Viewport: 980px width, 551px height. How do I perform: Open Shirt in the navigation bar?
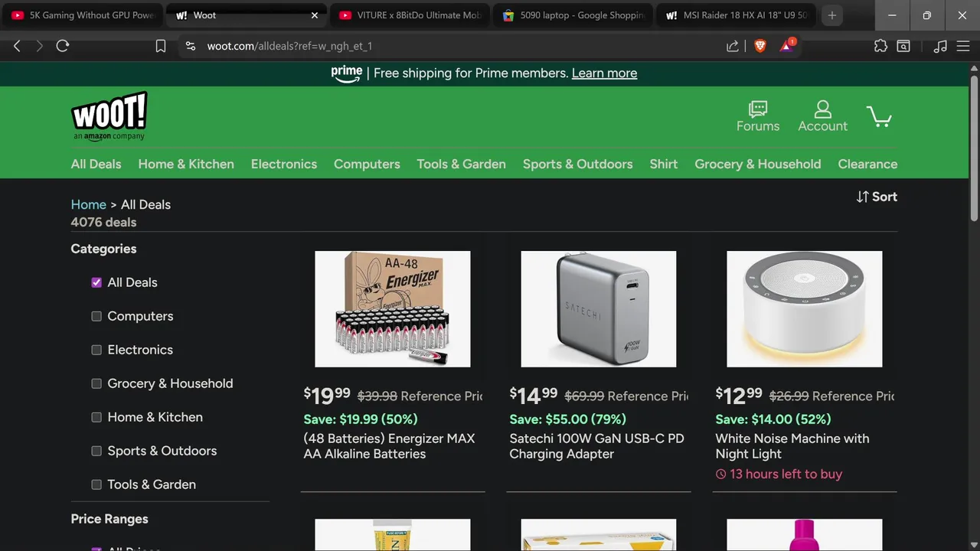point(663,164)
